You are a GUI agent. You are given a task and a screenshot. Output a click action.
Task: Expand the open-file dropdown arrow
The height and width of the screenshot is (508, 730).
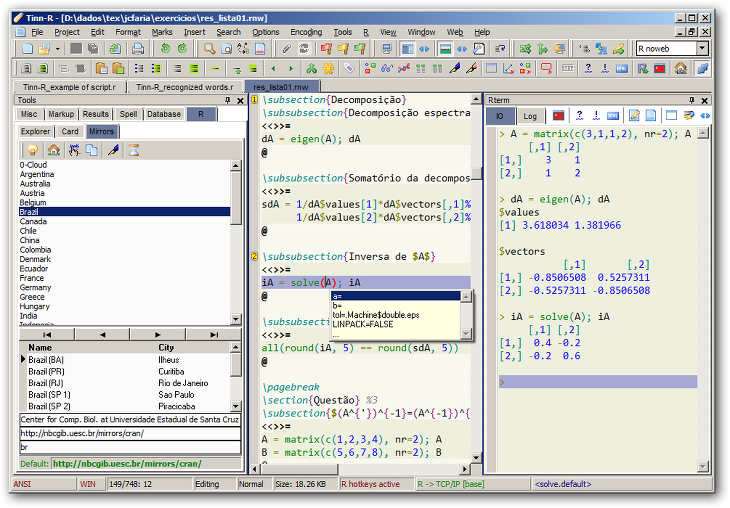point(57,48)
